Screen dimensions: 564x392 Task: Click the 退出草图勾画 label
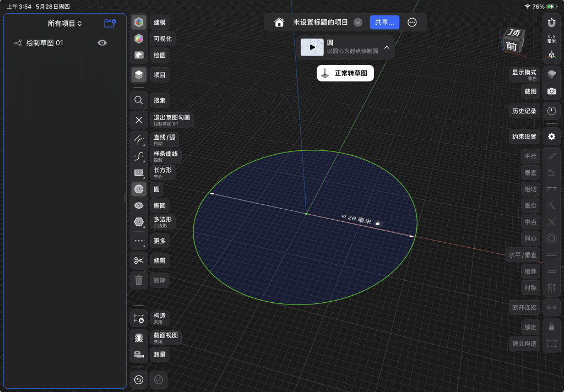172,120
